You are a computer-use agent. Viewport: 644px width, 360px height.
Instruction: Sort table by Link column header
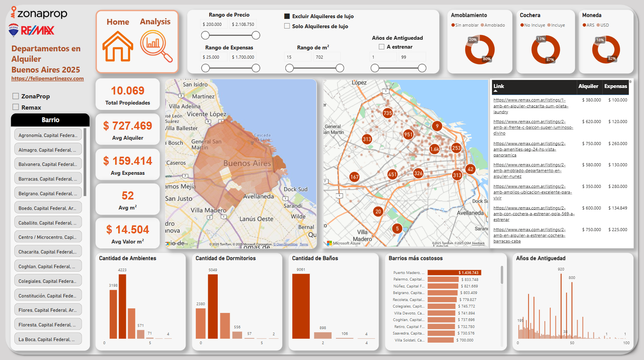coord(499,86)
